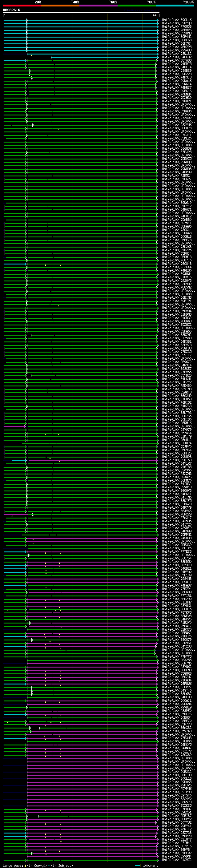This screenshot has width=197, height=868.
Task: Pick the label UniRef100_B7PJP5
Action: 177,152
